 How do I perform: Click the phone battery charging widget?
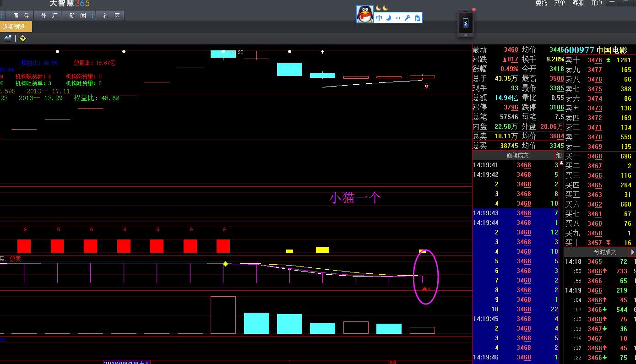pos(466,24)
